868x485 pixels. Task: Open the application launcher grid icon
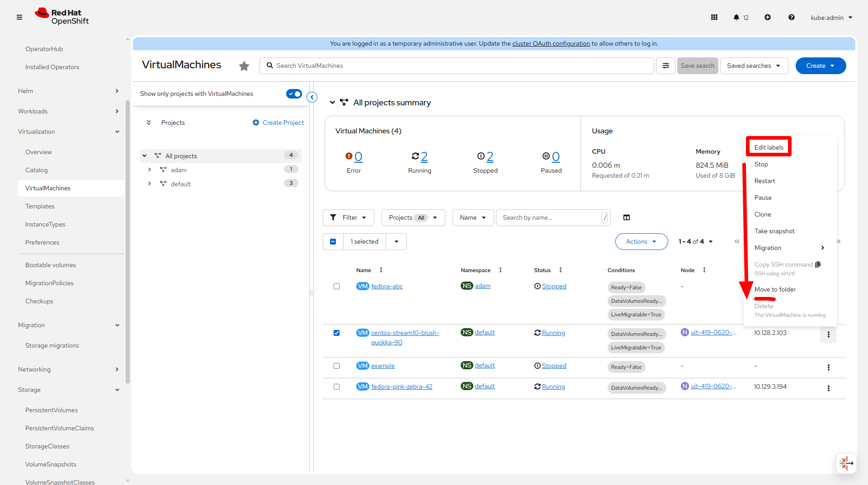point(714,17)
